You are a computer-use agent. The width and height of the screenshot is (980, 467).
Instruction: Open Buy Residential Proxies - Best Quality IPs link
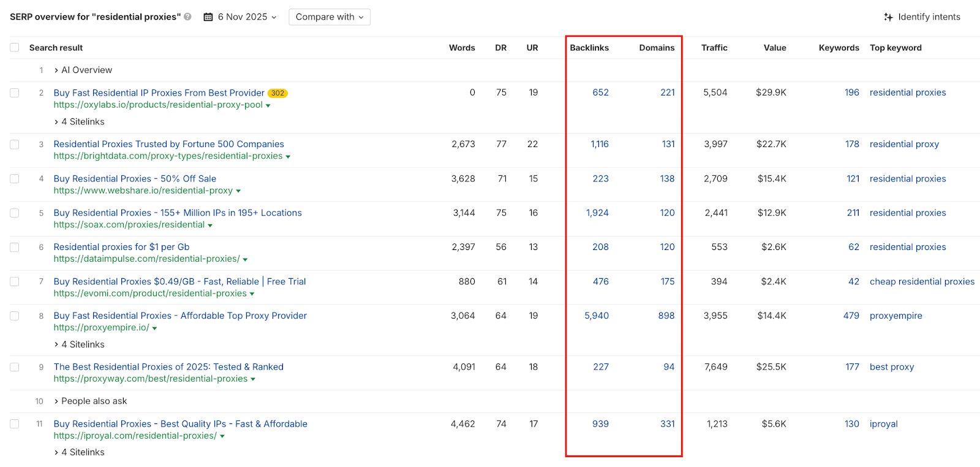click(181, 423)
